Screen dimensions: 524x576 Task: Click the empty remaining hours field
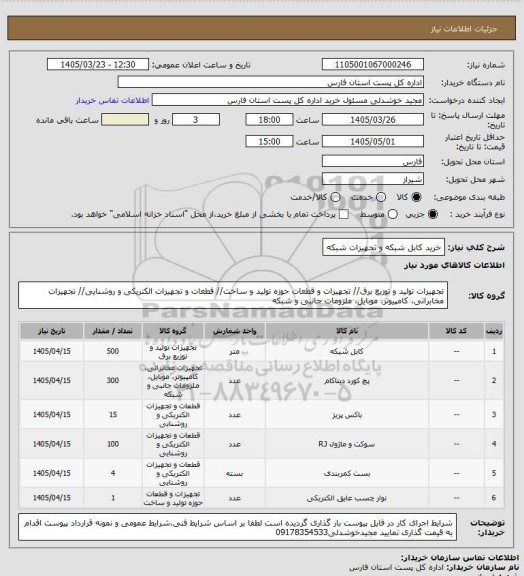125,120
